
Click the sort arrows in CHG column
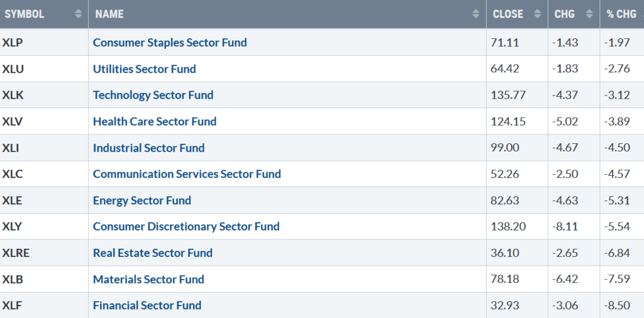click(x=588, y=14)
